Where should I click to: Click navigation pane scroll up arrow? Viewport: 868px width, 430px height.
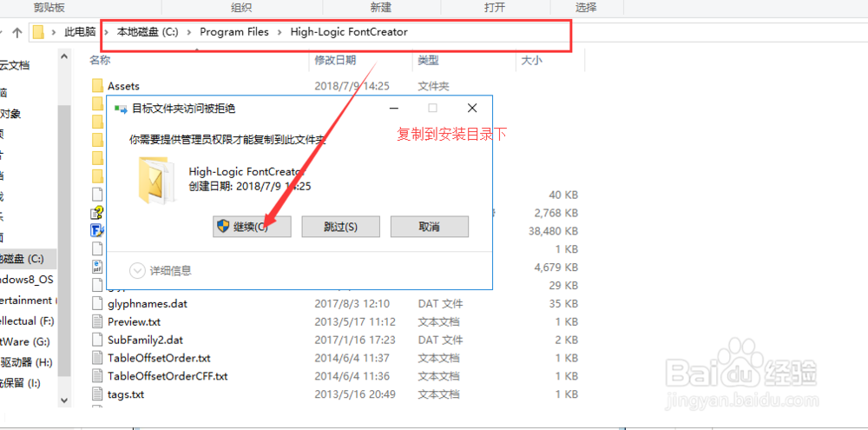(x=65, y=56)
